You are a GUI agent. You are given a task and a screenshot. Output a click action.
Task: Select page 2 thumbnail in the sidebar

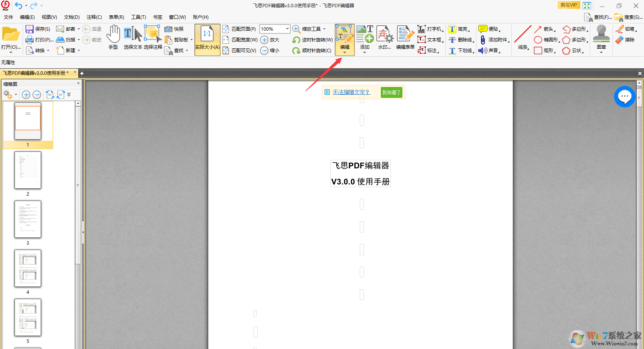pos(27,171)
